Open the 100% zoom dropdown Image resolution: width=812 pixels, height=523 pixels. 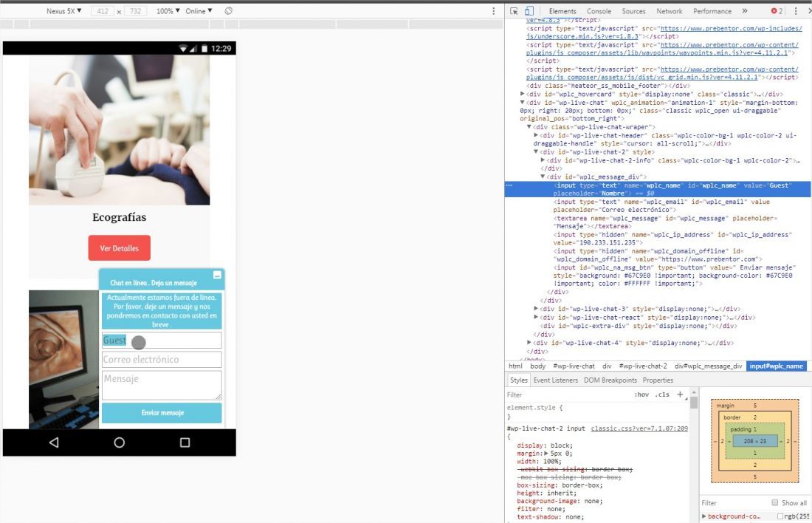[168, 11]
